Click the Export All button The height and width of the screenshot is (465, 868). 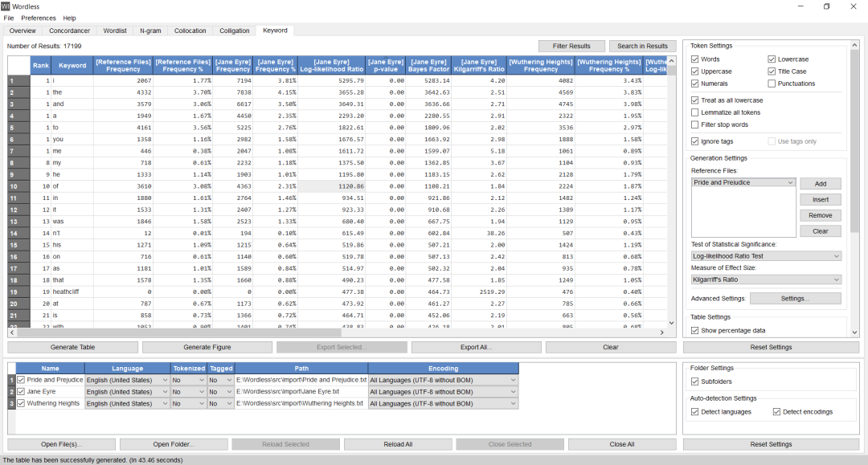pyautogui.click(x=476, y=347)
